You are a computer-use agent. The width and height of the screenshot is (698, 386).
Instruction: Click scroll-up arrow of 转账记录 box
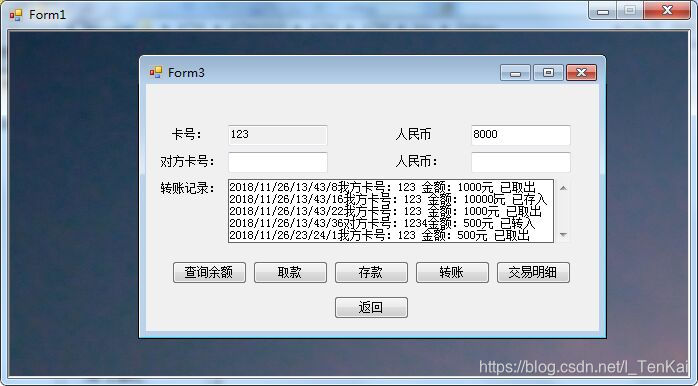(563, 188)
